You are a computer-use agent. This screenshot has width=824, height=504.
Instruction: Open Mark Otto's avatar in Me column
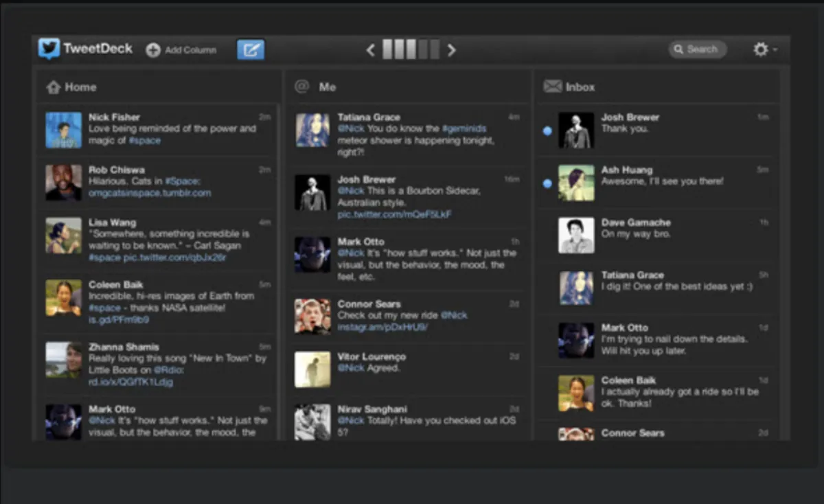312,255
